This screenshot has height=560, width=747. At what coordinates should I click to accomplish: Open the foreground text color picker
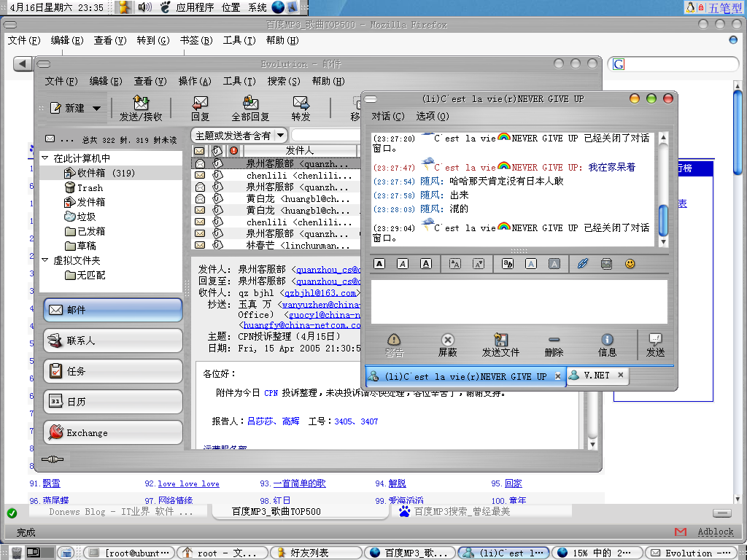531,264
